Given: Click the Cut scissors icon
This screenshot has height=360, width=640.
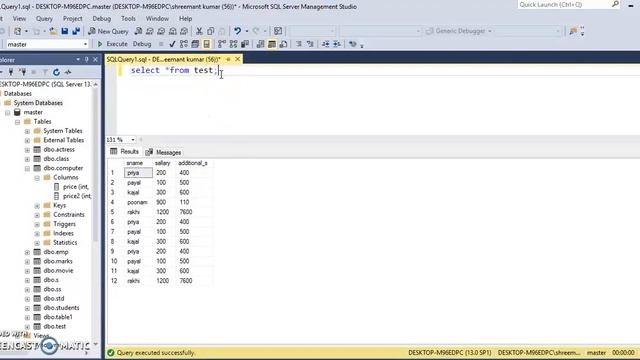Looking at the screenshot, I should (199, 31).
